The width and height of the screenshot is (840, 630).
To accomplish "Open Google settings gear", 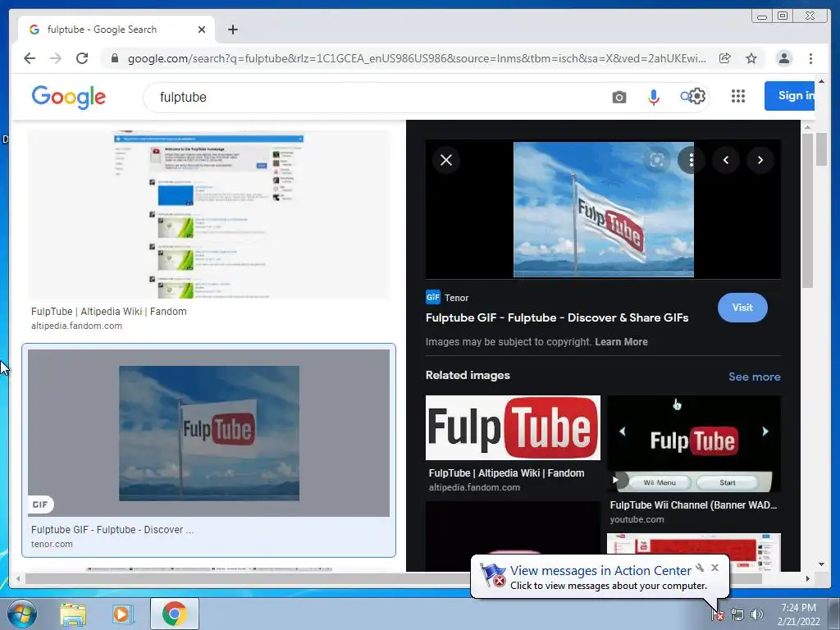I will point(697,97).
